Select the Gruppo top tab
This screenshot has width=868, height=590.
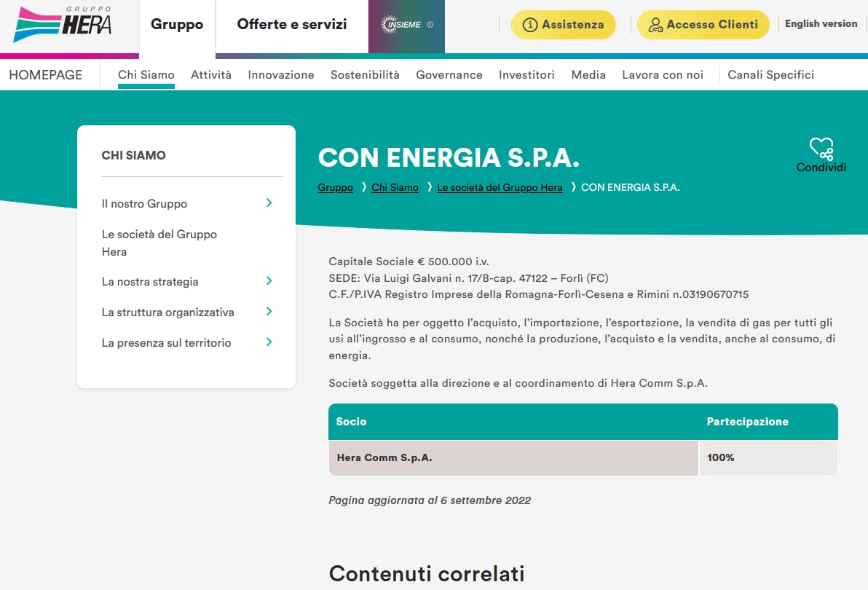coord(177,25)
